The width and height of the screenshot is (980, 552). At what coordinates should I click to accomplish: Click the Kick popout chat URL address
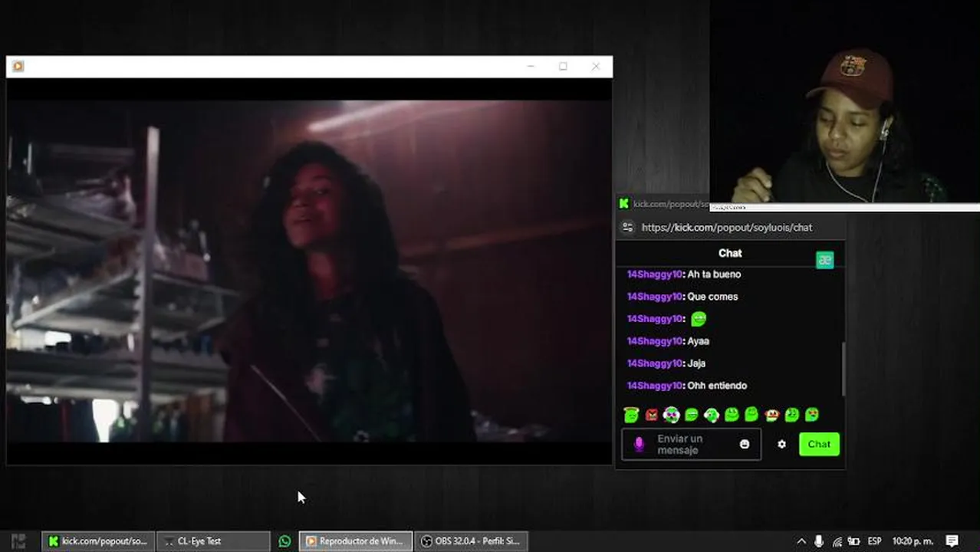point(726,228)
